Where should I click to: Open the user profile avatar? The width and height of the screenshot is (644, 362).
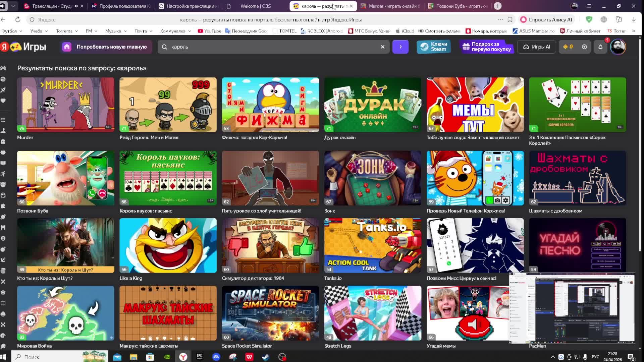tap(618, 47)
